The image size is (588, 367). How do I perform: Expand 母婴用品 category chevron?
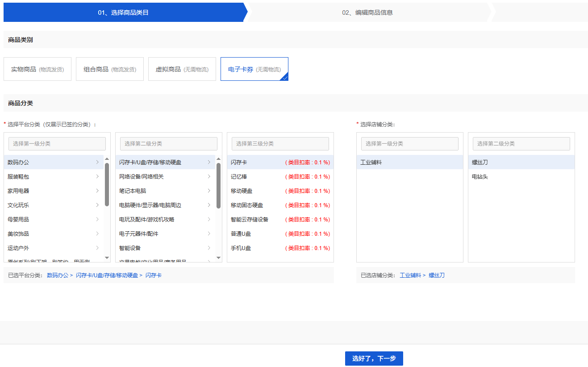coord(97,219)
